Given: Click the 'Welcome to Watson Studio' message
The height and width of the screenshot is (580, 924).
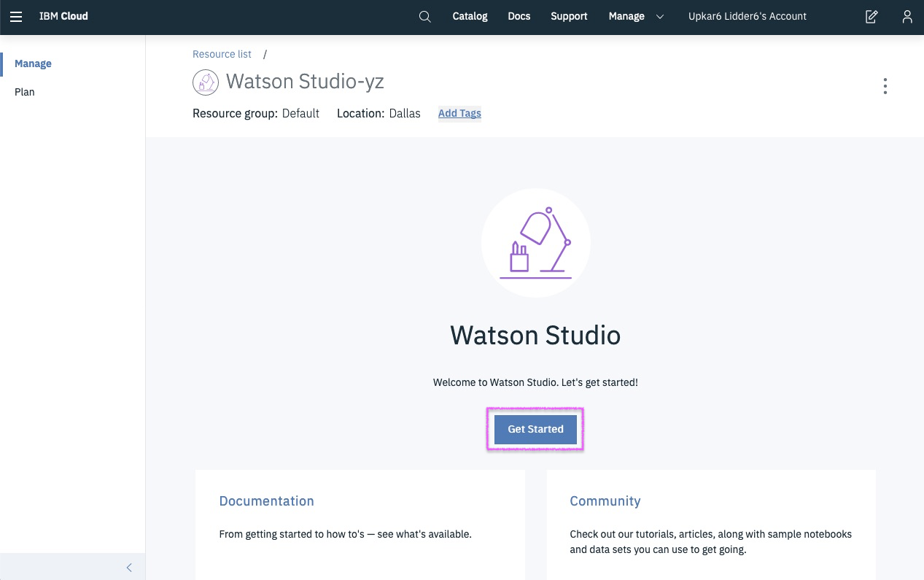Looking at the screenshot, I should click(x=535, y=382).
